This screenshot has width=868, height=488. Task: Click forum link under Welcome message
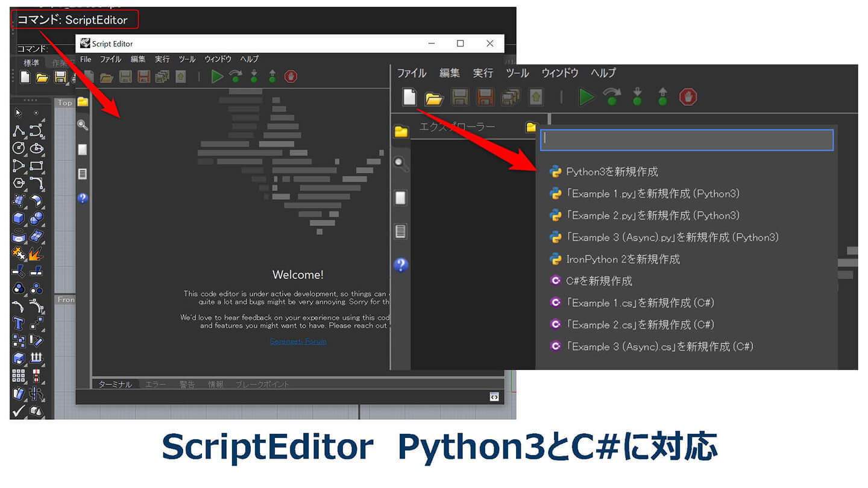[298, 342]
